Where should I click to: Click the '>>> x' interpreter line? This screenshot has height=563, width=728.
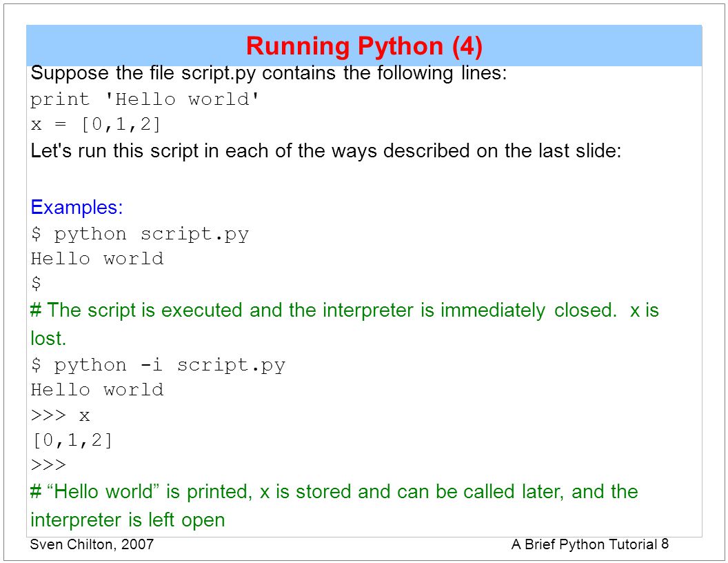60,415
